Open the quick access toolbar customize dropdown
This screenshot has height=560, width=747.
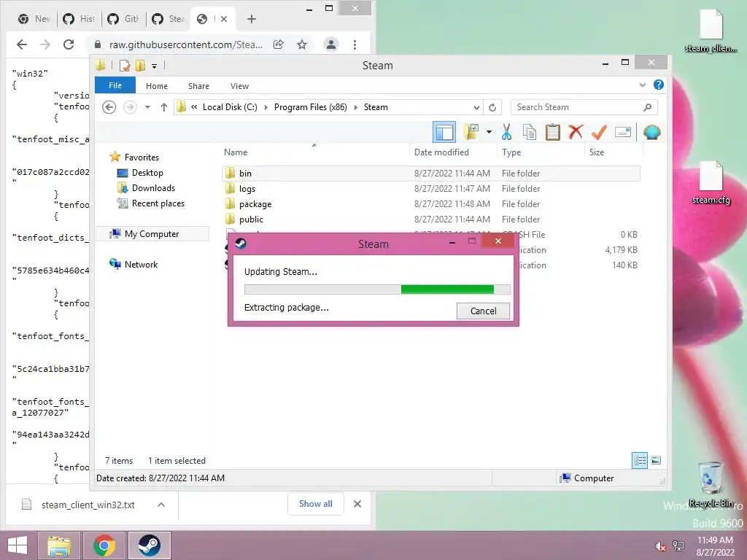click(x=155, y=66)
